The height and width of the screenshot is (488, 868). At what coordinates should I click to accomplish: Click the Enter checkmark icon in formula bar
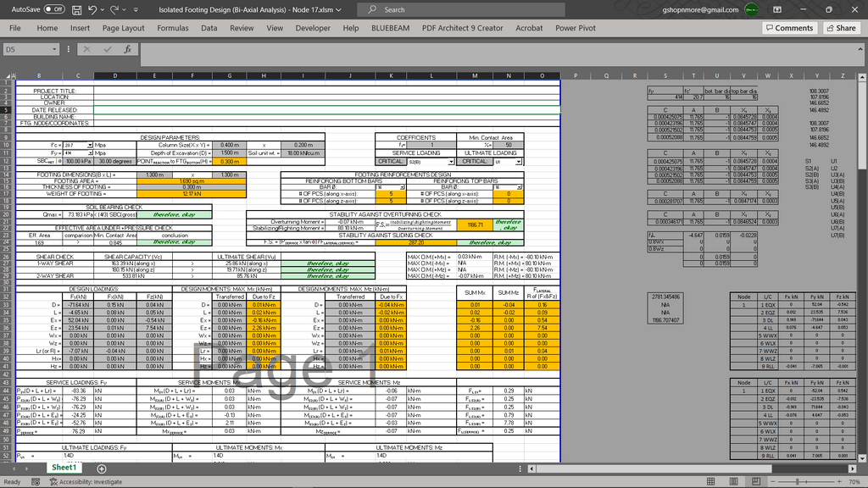108,49
